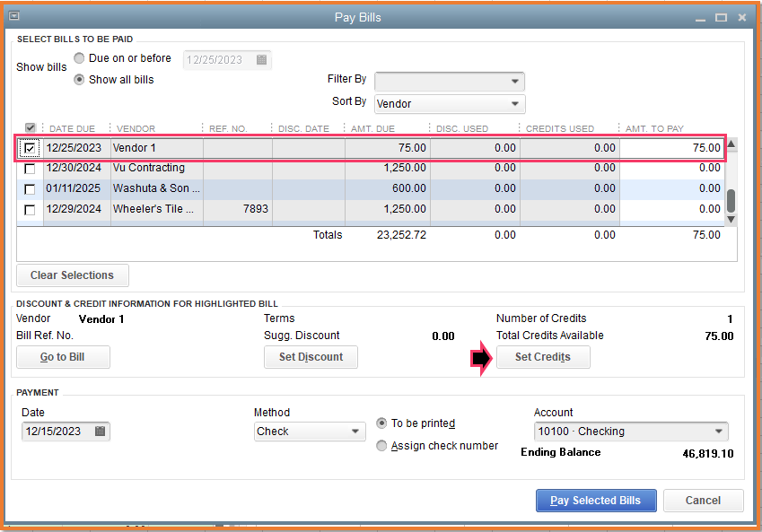
Task: Click the AMT. DUE column header
Action: point(372,129)
